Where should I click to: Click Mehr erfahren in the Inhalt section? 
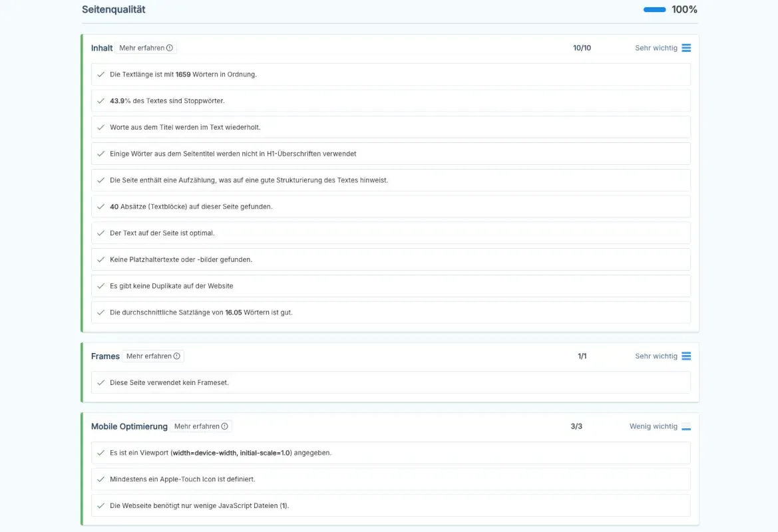point(142,47)
